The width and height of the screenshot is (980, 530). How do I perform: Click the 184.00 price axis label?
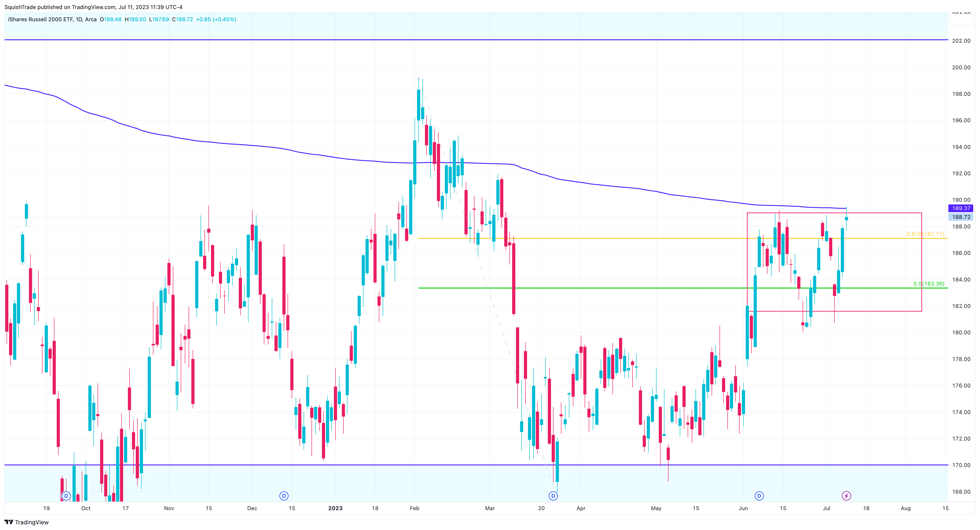961,279
